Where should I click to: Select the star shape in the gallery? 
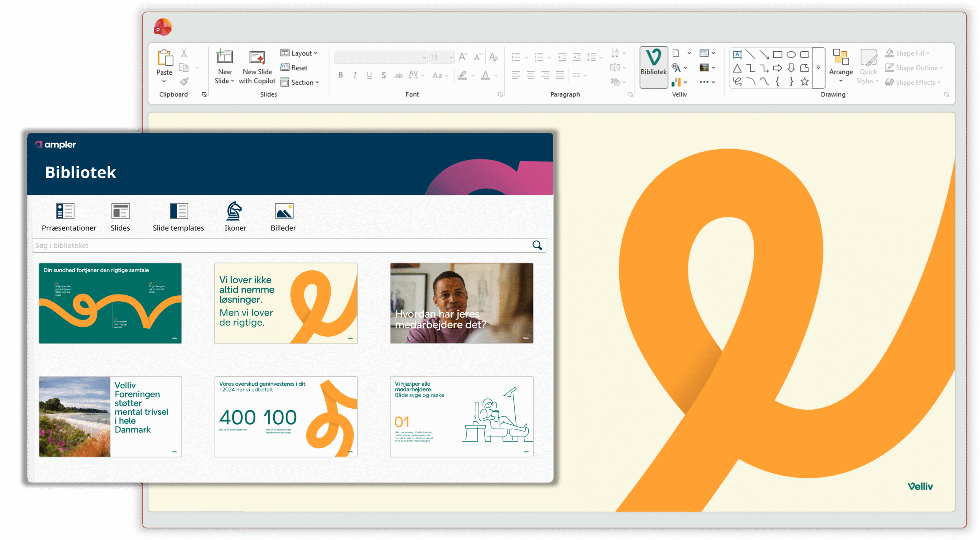804,82
